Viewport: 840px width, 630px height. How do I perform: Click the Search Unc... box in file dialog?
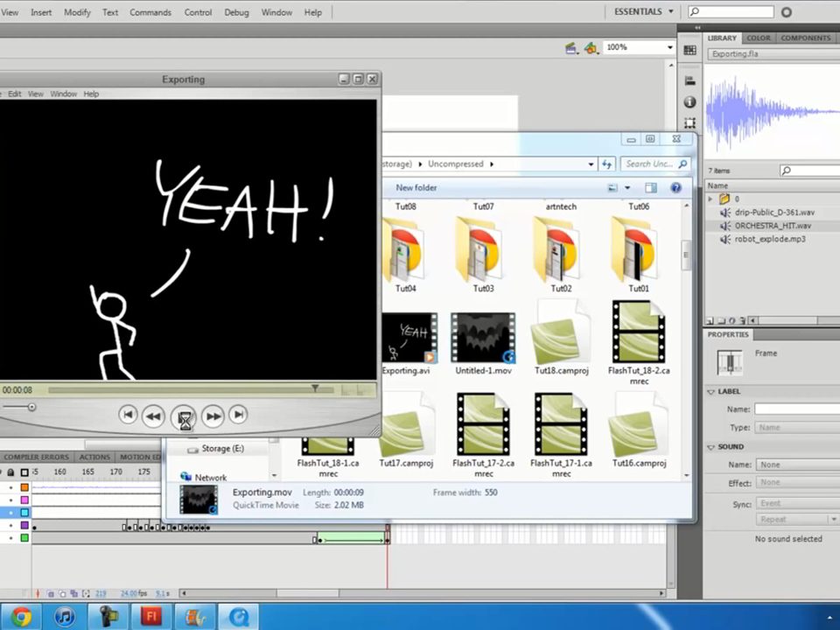pyautogui.click(x=655, y=164)
